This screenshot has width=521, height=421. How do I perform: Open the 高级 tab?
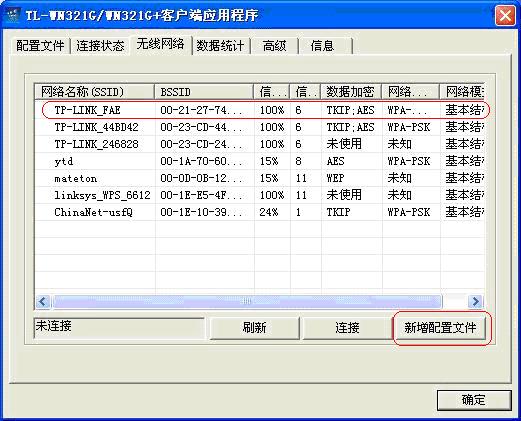pos(274,46)
